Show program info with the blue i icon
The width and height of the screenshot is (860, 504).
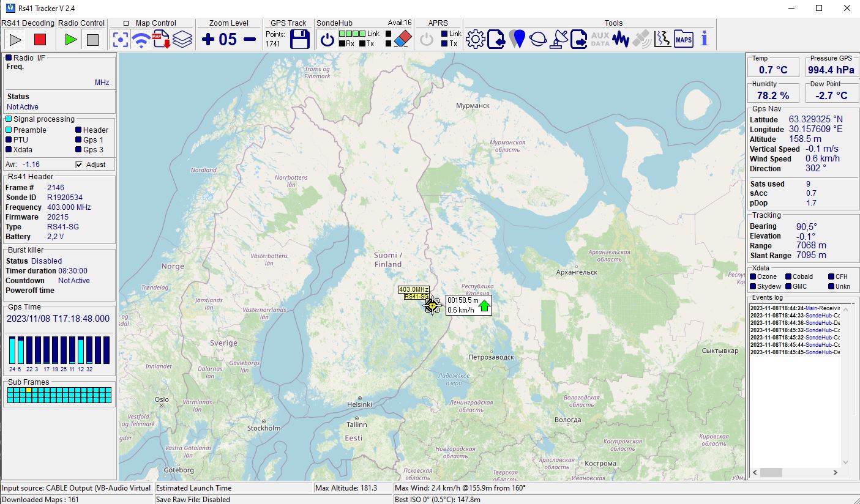(x=704, y=40)
